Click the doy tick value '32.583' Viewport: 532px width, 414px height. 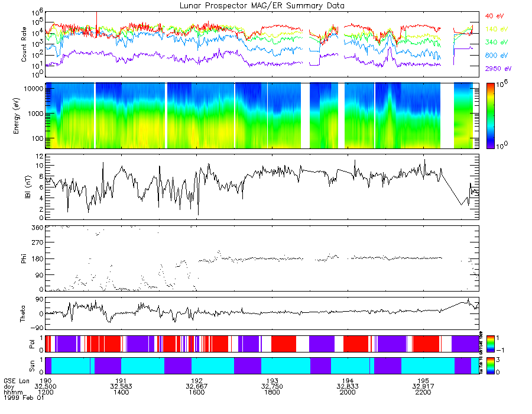coord(121,387)
